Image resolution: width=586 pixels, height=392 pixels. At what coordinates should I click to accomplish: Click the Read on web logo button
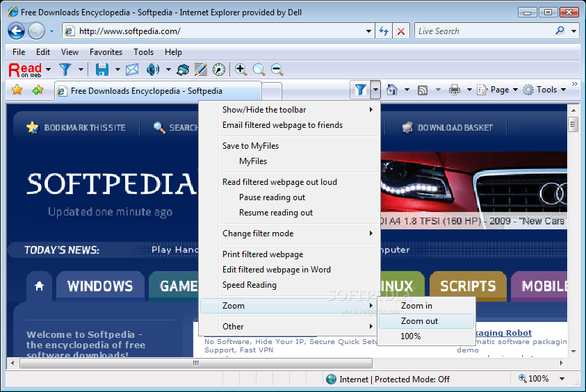pyautogui.click(x=25, y=70)
